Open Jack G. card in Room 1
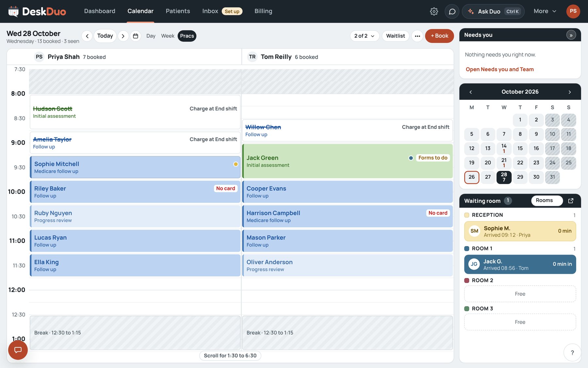 pos(520,264)
